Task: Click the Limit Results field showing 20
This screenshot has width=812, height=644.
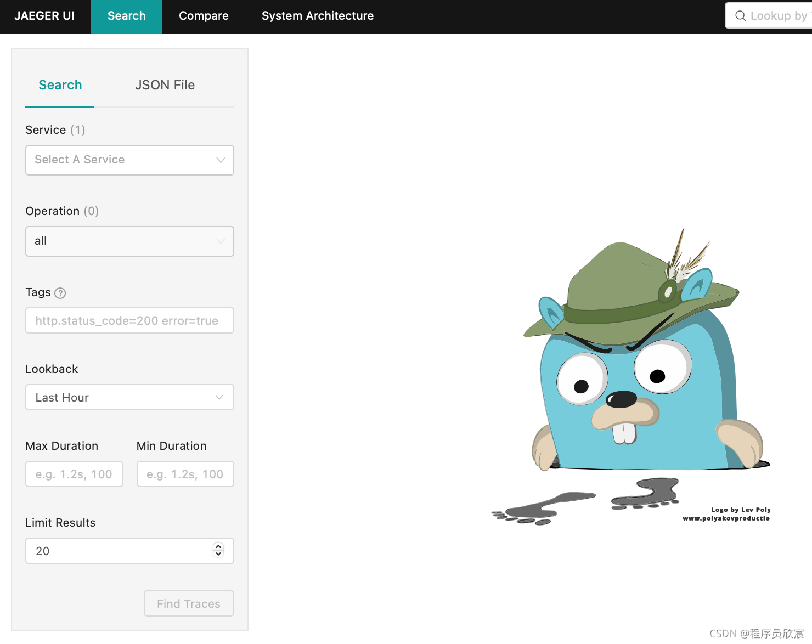Action: pos(129,551)
